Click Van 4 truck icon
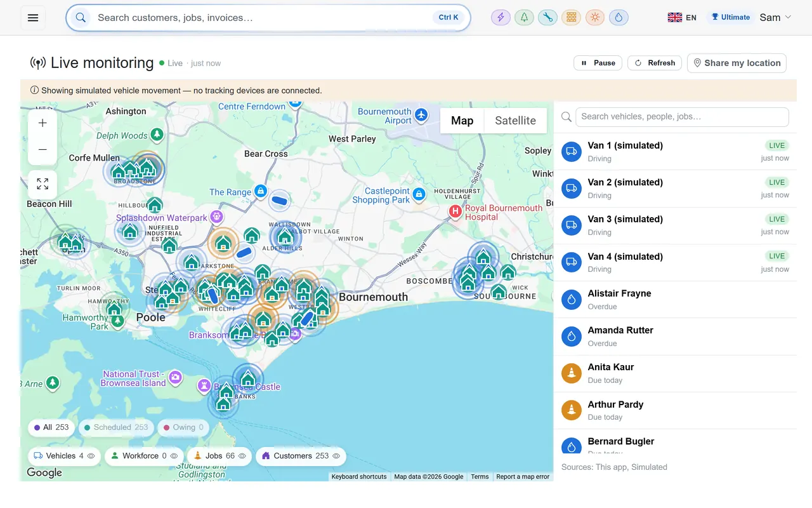812x508 pixels. [x=572, y=262]
